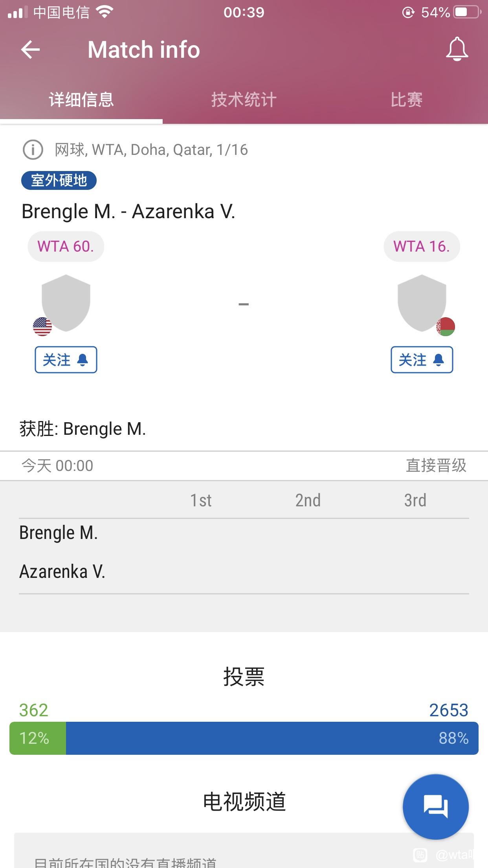Viewport: 488px width, 868px height.
Task: Tap the info circle icon
Action: (x=33, y=150)
